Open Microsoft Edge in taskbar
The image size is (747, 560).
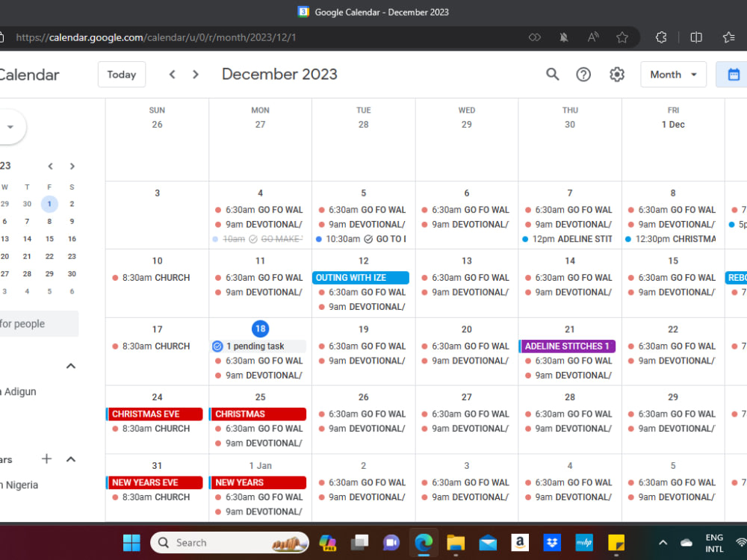click(x=423, y=542)
